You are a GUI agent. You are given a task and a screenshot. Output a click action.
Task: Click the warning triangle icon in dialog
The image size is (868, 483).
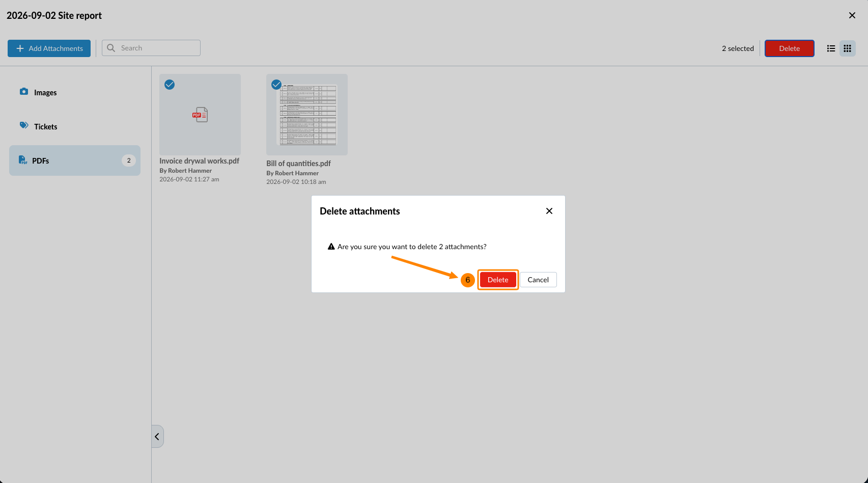331,247
